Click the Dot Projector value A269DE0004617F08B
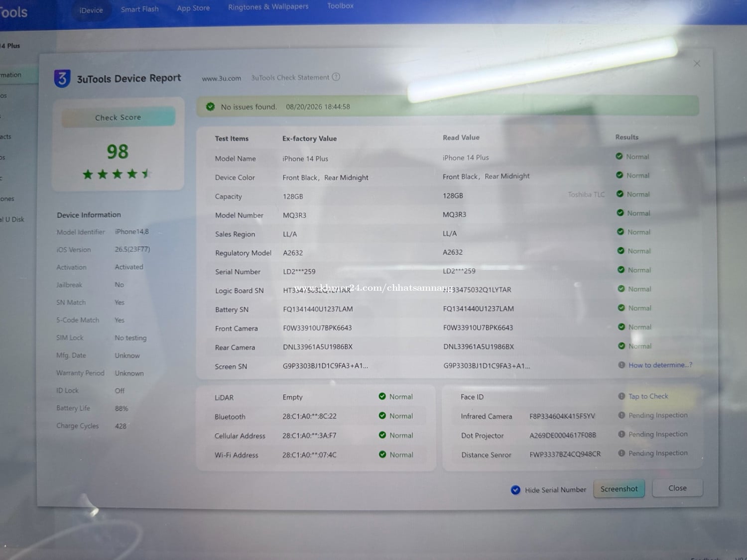The height and width of the screenshot is (560, 747). pyautogui.click(x=563, y=435)
